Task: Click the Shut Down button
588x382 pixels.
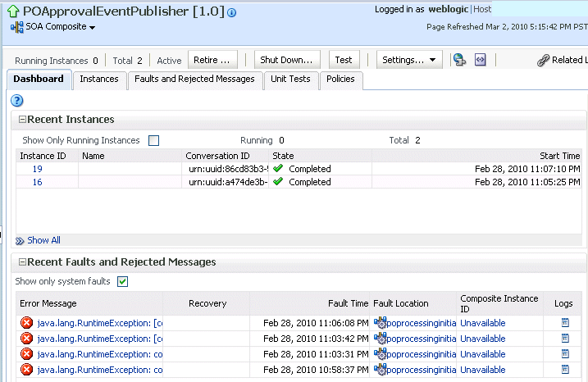Action: coord(285,60)
